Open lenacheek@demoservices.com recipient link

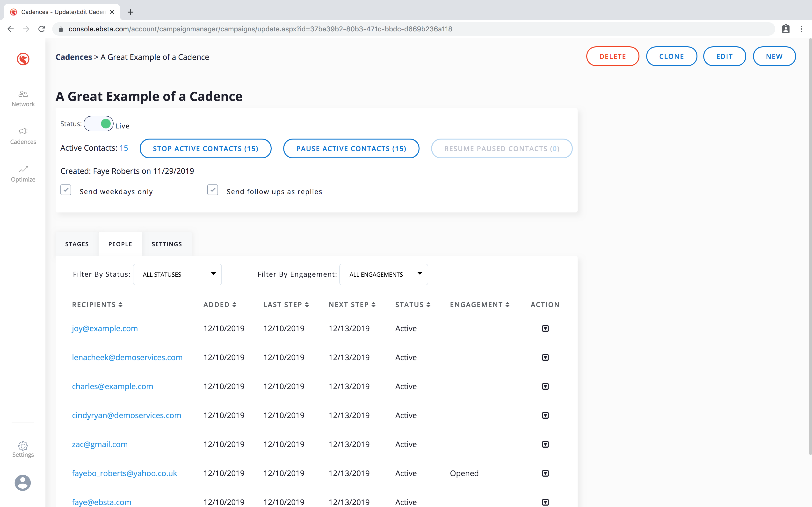(127, 358)
